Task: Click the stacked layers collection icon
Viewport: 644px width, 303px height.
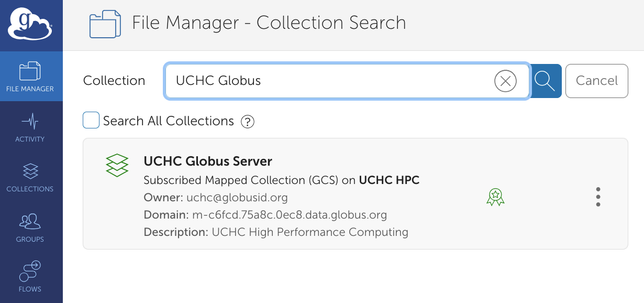Action: point(117,165)
